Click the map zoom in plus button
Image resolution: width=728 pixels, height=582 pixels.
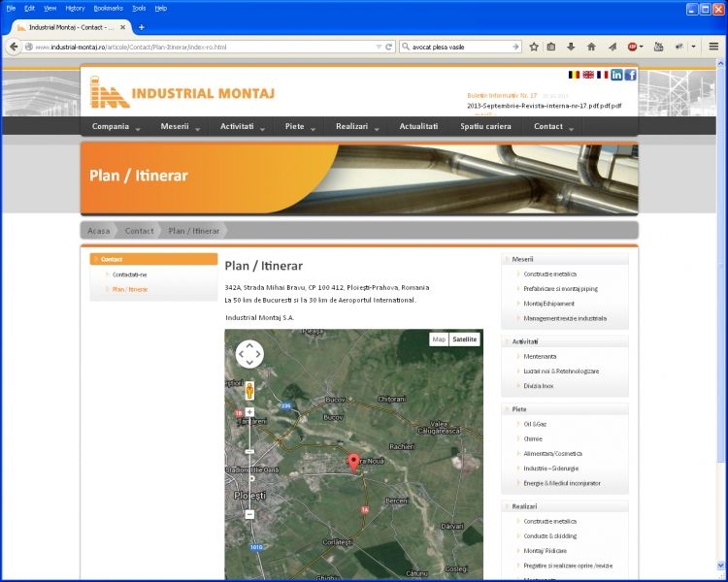249,412
